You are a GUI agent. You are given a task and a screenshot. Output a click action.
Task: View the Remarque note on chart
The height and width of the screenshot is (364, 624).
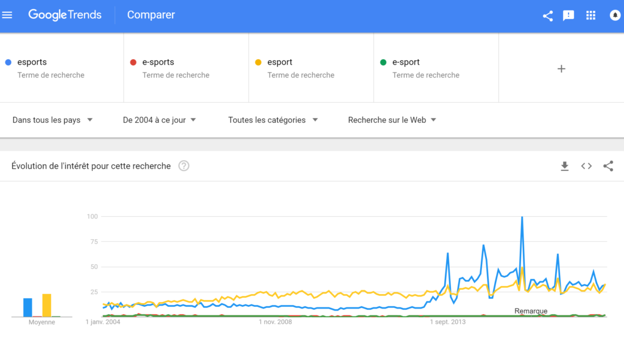(531, 311)
